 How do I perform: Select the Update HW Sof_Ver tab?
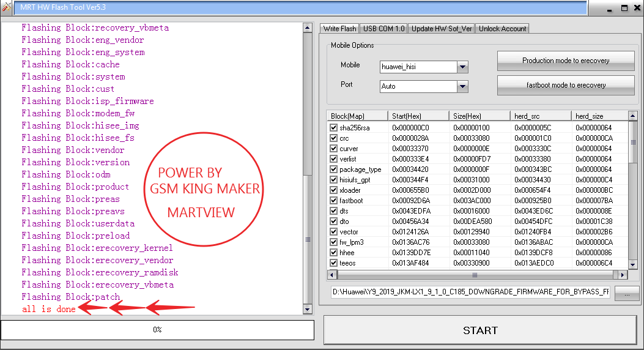pos(442,29)
